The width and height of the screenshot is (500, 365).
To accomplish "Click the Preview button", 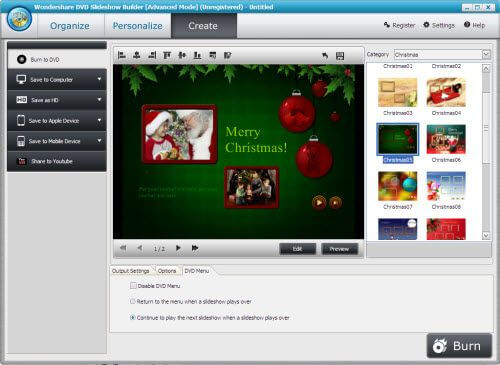I will click(339, 249).
